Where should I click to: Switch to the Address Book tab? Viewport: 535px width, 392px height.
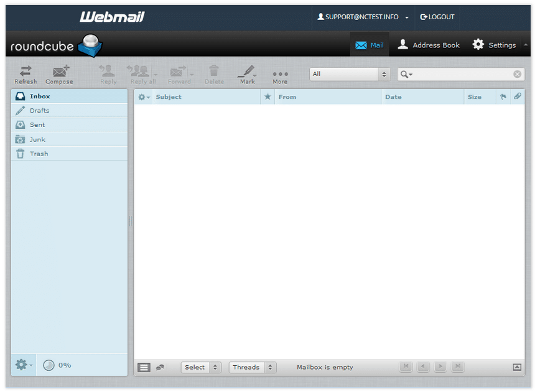click(429, 45)
